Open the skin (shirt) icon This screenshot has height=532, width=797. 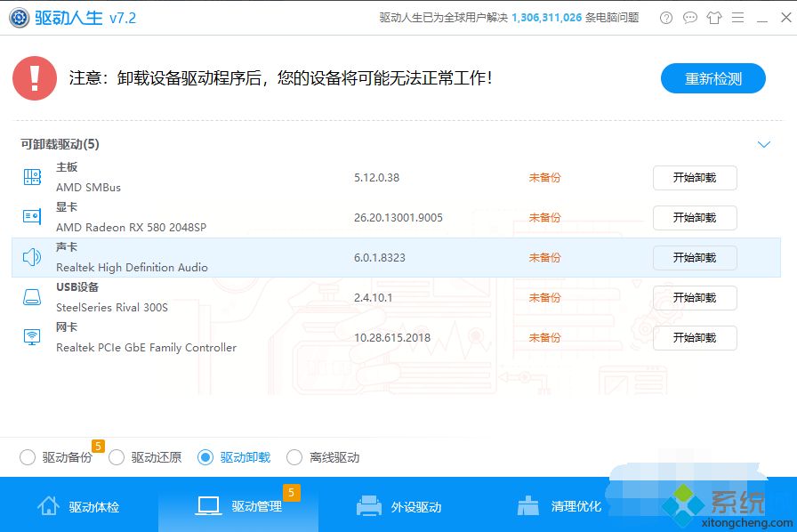click(x=714, y=18)
